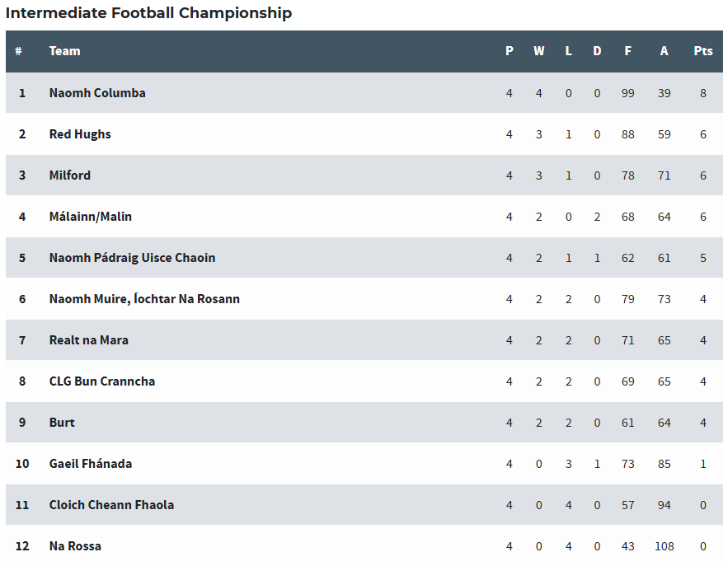Click the Naomh Columba team name
The height and width of the screenshot is (566, 728).
[x=97, y=93]
